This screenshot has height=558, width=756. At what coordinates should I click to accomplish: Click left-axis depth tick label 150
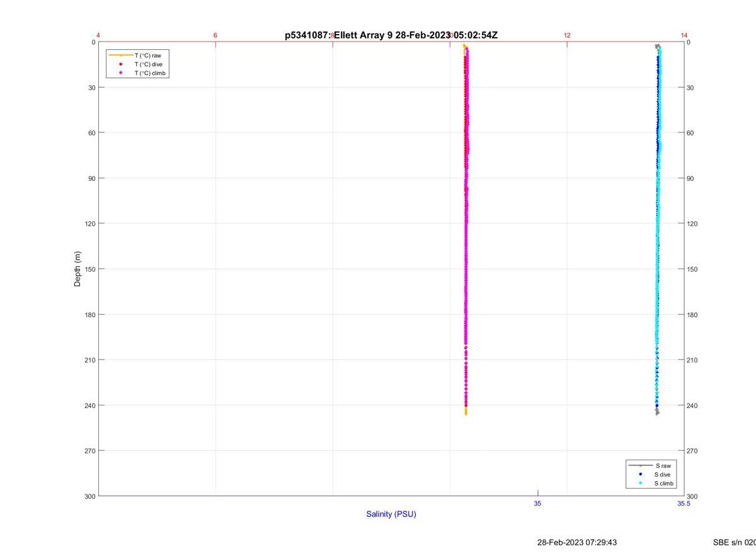click(89, 269)
